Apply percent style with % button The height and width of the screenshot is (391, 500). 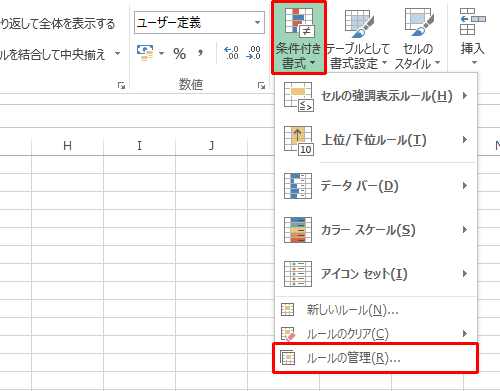tap(179, 53)
